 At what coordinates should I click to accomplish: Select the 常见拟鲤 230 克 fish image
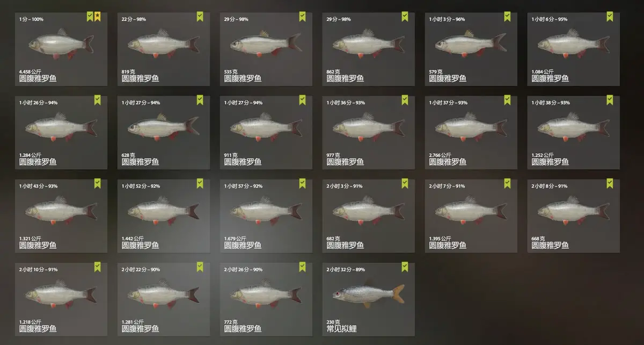click(368, 294)
